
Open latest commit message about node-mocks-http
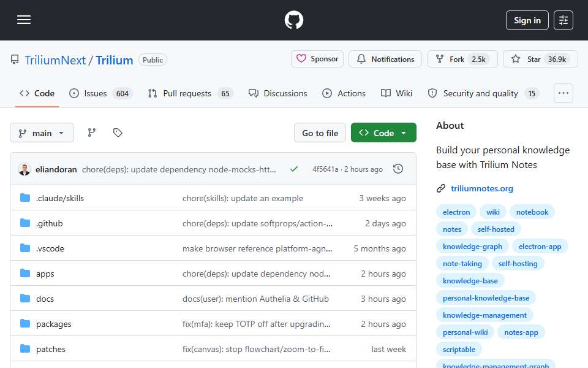(179, 169)
